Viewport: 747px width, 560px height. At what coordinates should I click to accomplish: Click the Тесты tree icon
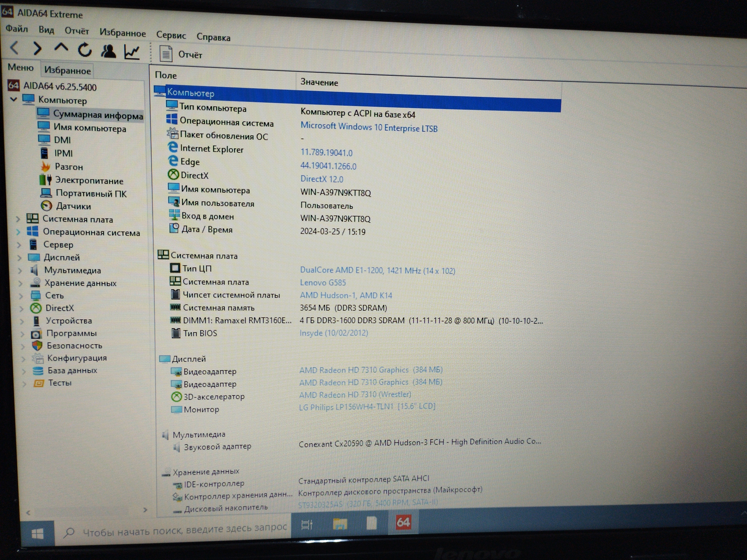(x=39, y=383)
